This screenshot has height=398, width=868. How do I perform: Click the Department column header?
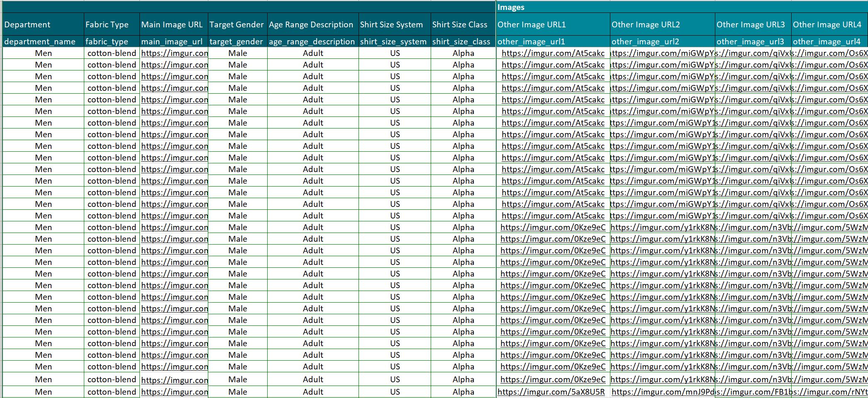point(43,24)
